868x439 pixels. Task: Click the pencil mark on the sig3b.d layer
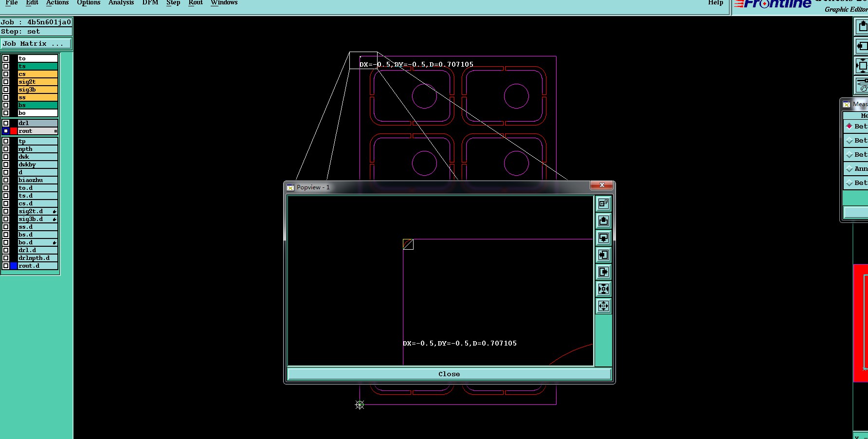coord(54,219)
